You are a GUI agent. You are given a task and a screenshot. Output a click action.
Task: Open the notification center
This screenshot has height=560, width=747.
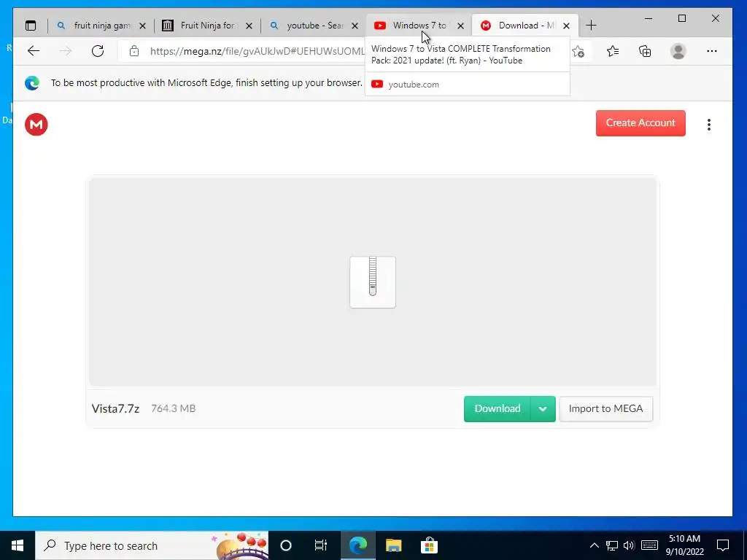click(723, 545)
